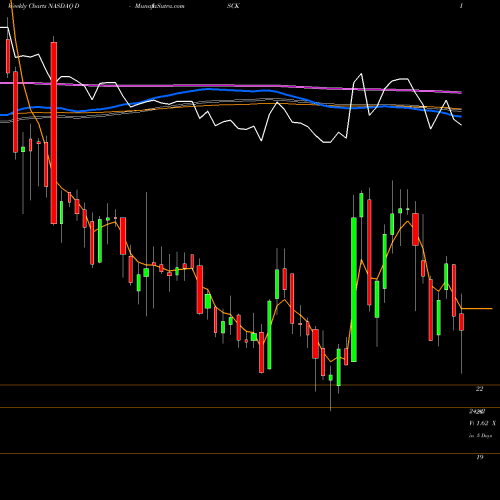The width and height of the screenshot is (500, 500).
Task: Click the 'Weekly Charts NASDAQ D' title text
Action: [x=44, y=6]
